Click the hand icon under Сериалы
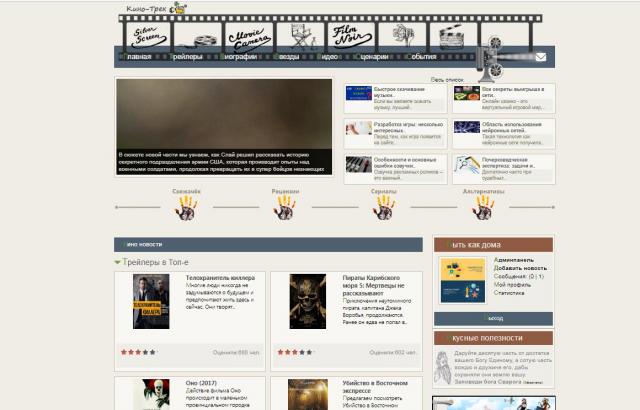 point(384,208)
